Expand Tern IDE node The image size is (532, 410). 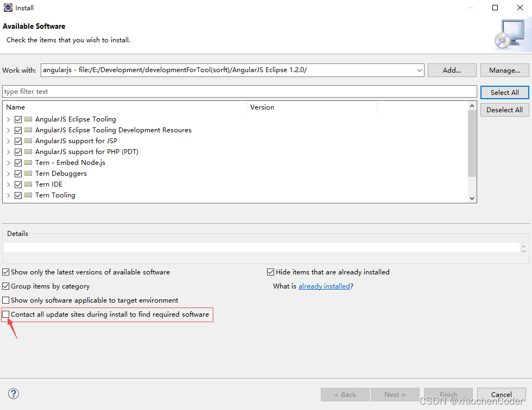coord(9,185)
